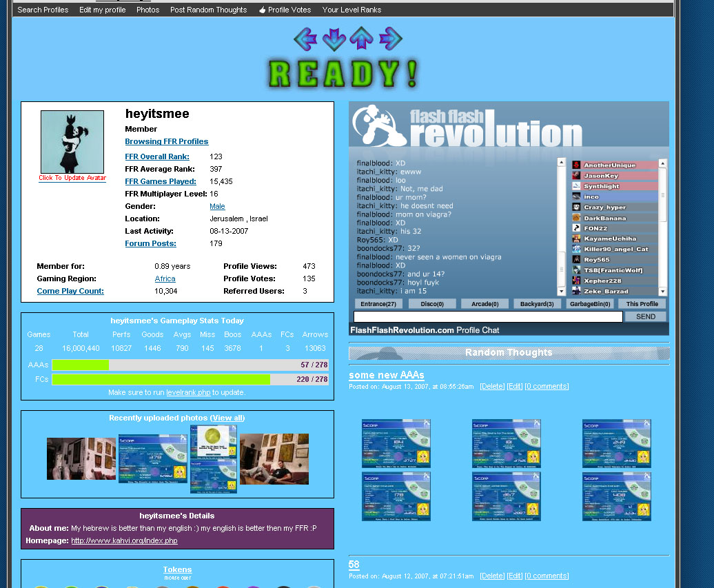Click the heyitsmee avatar image
Screen dimensions: 714x588
coord(72,141)
